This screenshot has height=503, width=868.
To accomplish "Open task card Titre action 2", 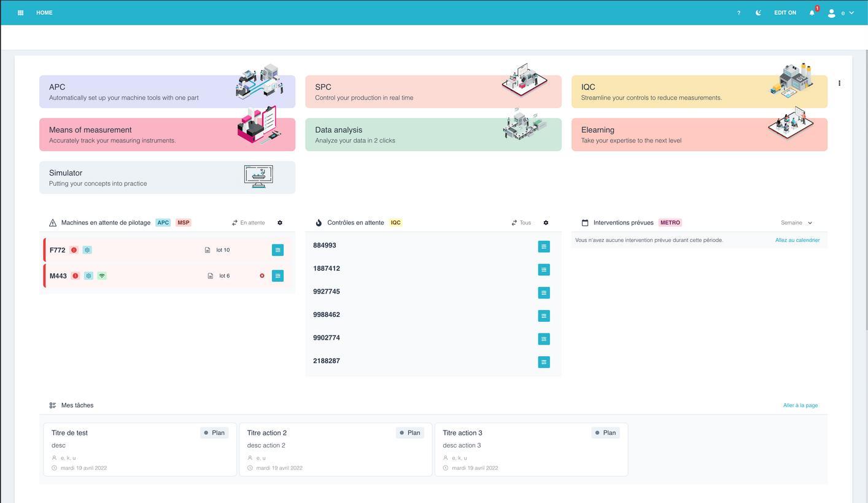I will click(x=336, y=450).
